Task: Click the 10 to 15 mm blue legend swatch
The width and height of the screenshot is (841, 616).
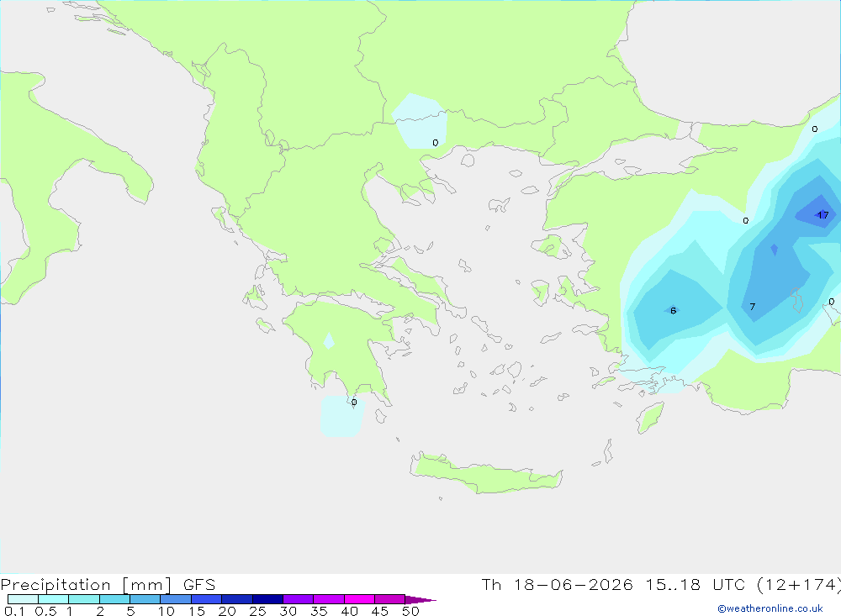Action: click(x=176, y=599)
